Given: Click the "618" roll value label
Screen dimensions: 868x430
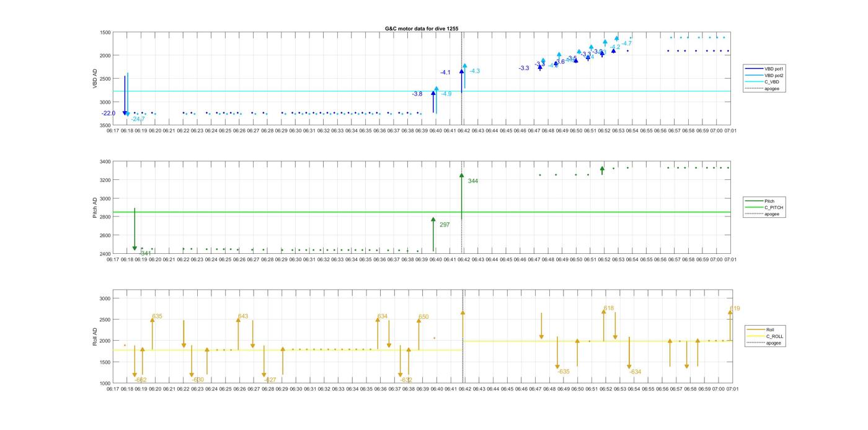Looking at the screenshot, I should coord(609,308).
